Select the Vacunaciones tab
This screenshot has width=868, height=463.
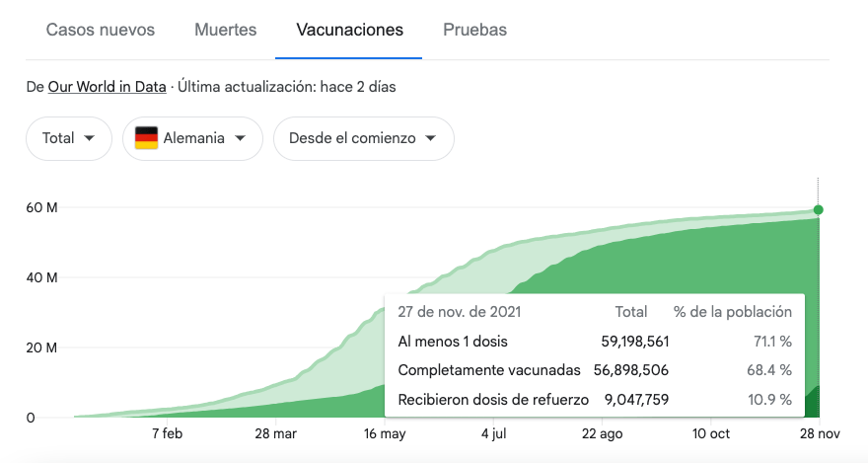[350, 30]
